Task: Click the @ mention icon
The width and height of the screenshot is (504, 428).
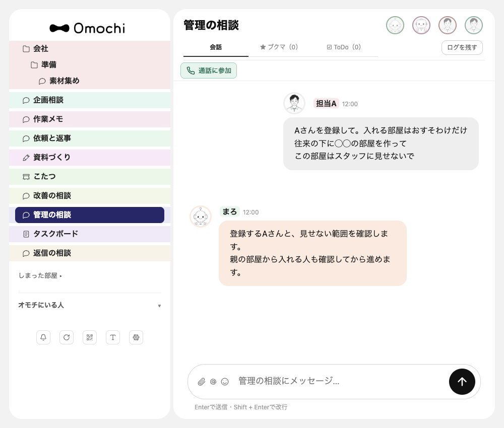Action: pyautogui.click(x=213, y=382)
